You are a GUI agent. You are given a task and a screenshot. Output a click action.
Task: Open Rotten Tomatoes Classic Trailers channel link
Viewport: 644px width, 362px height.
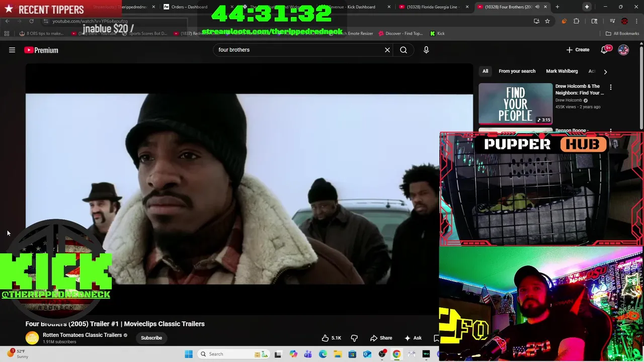(x=82, y=335)
